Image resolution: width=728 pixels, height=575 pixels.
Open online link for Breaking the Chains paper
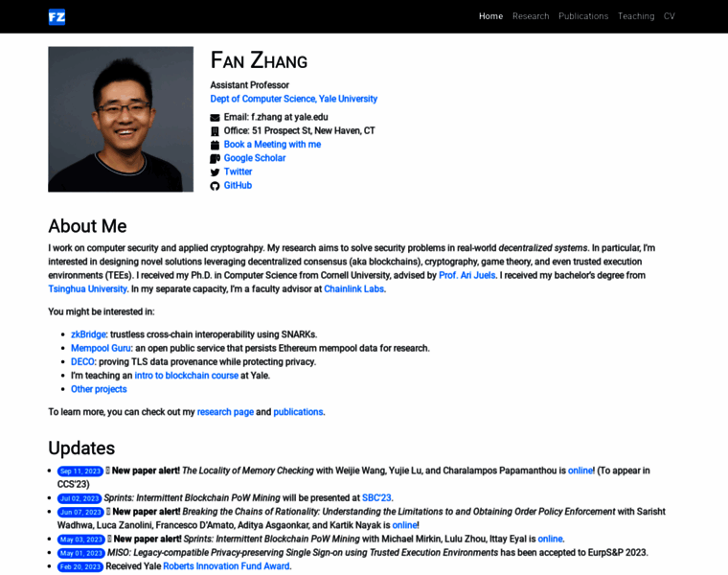[404, 525]
